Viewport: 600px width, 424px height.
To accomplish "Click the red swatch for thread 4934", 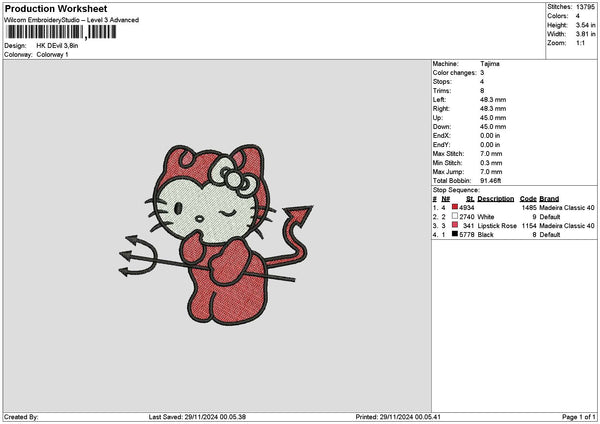I will click(455, 207).
